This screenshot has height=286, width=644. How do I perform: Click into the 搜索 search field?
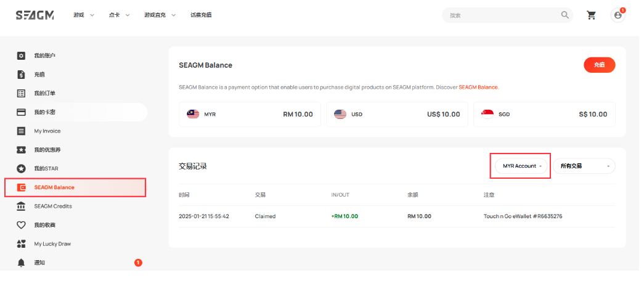(499, 15)
